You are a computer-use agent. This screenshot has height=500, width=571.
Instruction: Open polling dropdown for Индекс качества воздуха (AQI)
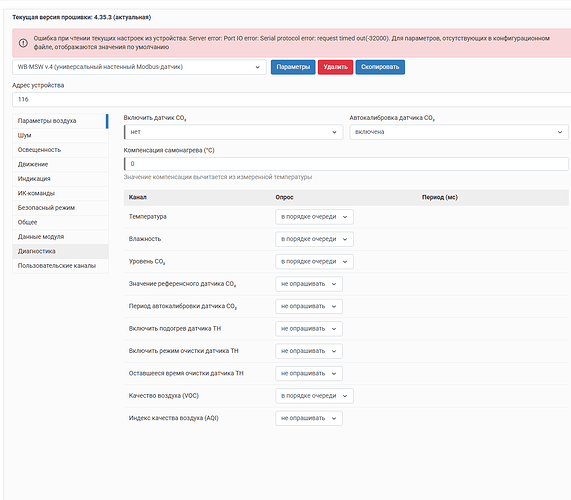pos(309,418)
